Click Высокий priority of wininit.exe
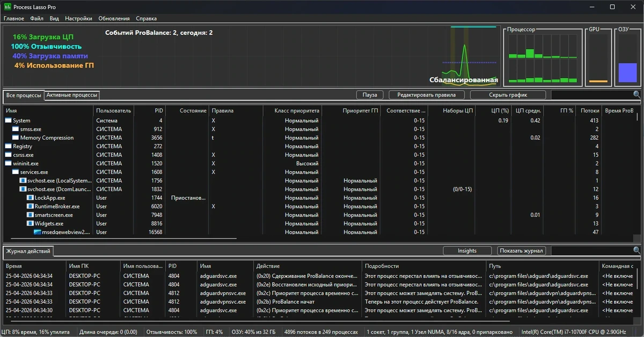Viewport: 644px width, 337px height. pos(307,164)
